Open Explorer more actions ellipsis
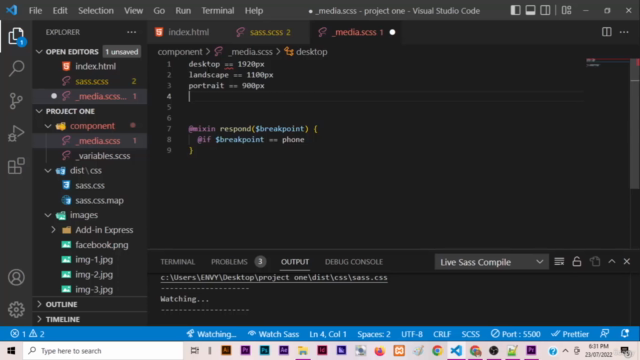The width and height of the screenshot is (640, 360). tap(131, 32)
